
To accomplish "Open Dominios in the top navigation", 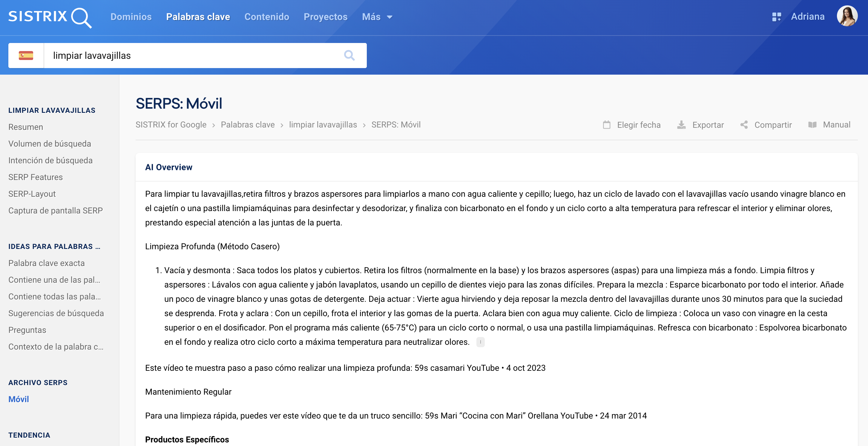I will (x=131, y=17).
